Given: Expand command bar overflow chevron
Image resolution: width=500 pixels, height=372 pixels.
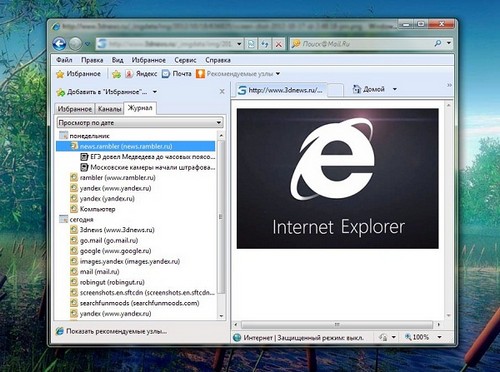Looking at the screenshot, I should point(449,85).
